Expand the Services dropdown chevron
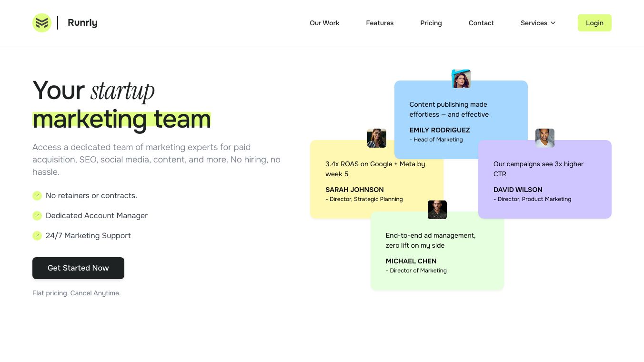 click(553, 23)
